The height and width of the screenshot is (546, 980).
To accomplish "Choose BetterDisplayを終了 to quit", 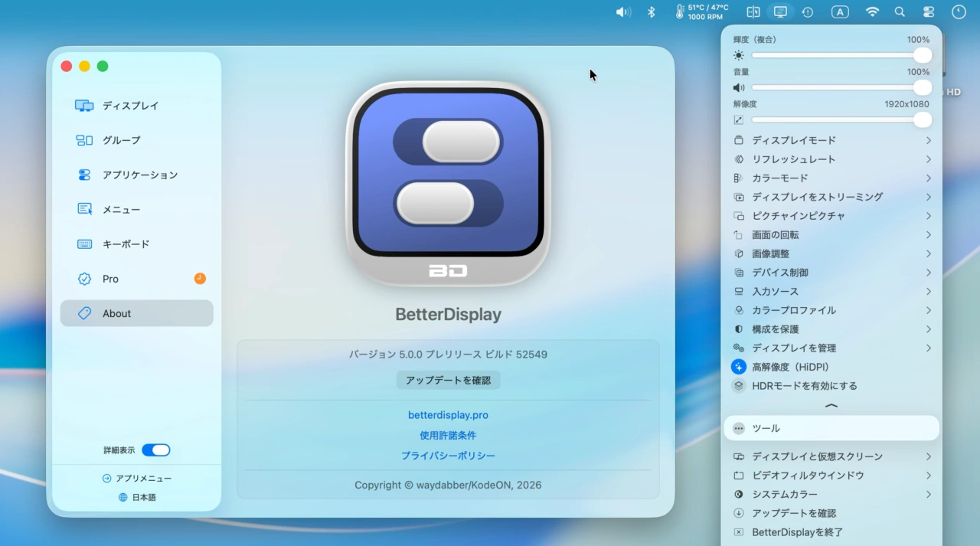I will click(831, 532).
